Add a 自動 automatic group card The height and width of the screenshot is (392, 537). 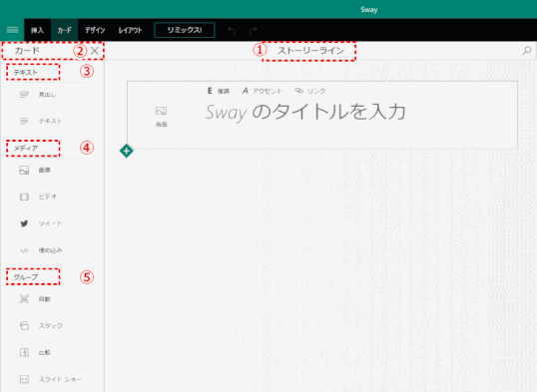click(x=35, y=299)
